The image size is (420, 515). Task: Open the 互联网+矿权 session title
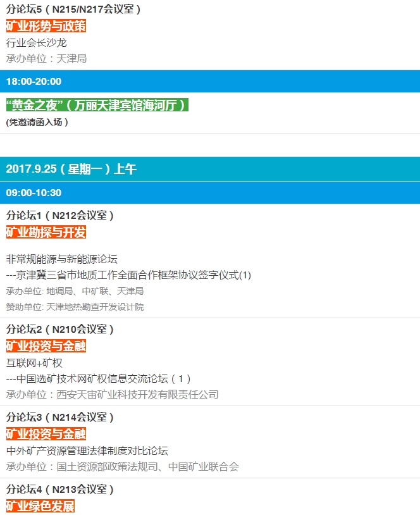[34, 363]
